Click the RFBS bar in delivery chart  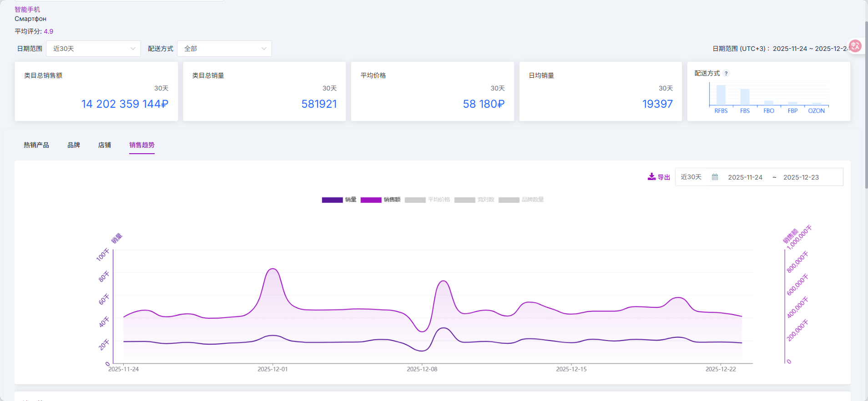pos(721,95)
